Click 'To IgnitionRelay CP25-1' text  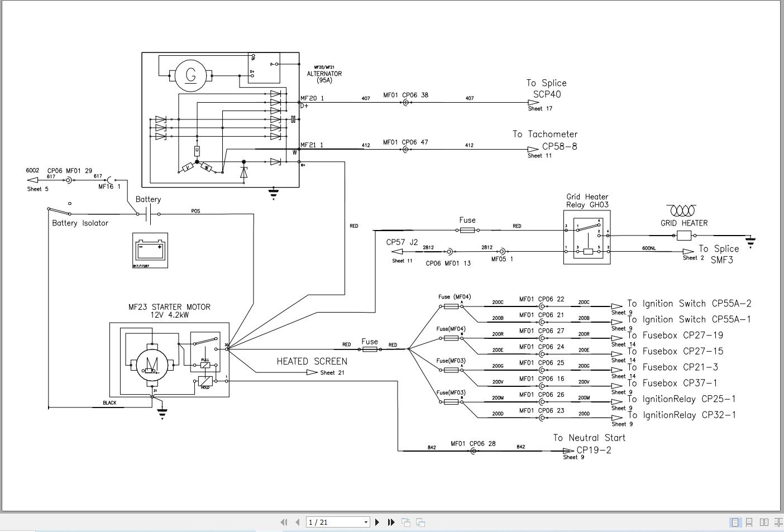[x=681, y=399]
